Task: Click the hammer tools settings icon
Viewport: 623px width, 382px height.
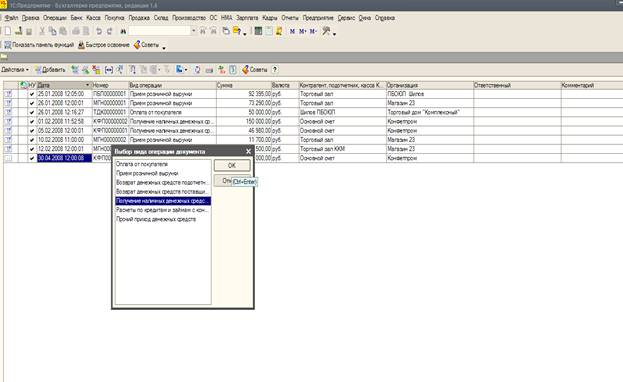Action: coord(326,31)
